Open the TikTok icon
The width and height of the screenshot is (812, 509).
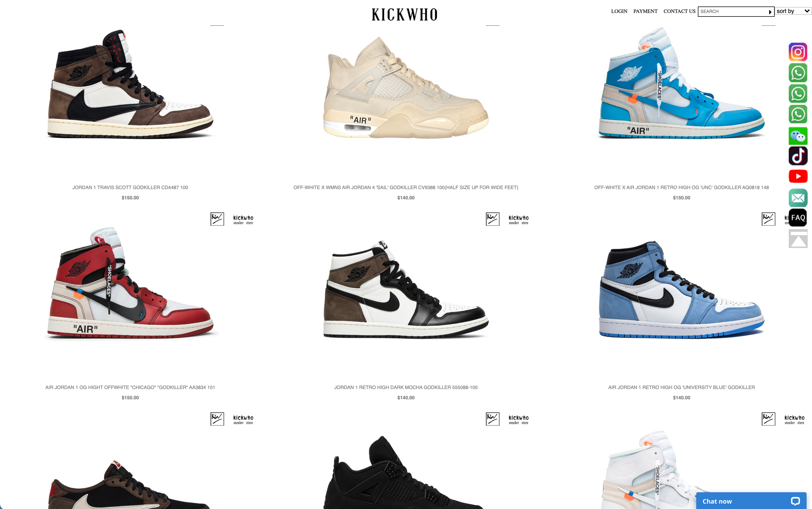797,156
